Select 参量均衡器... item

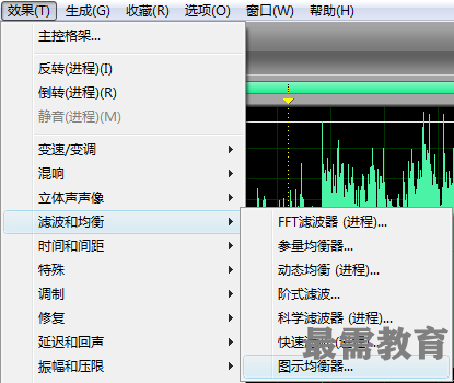(347, 246)
